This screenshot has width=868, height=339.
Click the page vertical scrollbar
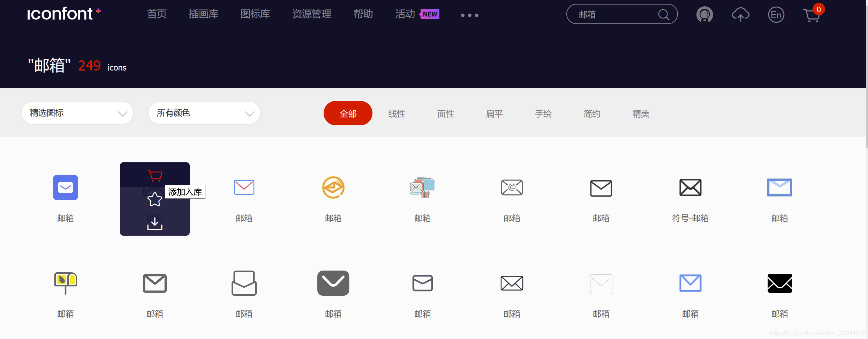866,73
